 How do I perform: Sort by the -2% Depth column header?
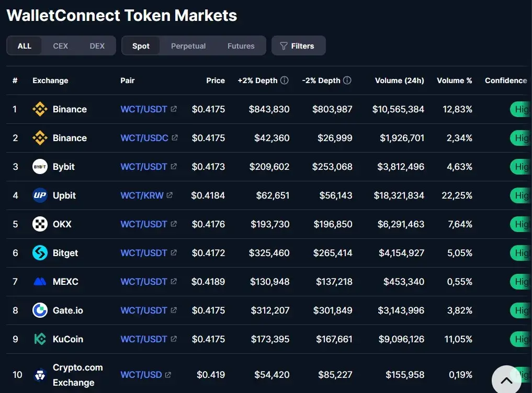click(x=321, y=80)
